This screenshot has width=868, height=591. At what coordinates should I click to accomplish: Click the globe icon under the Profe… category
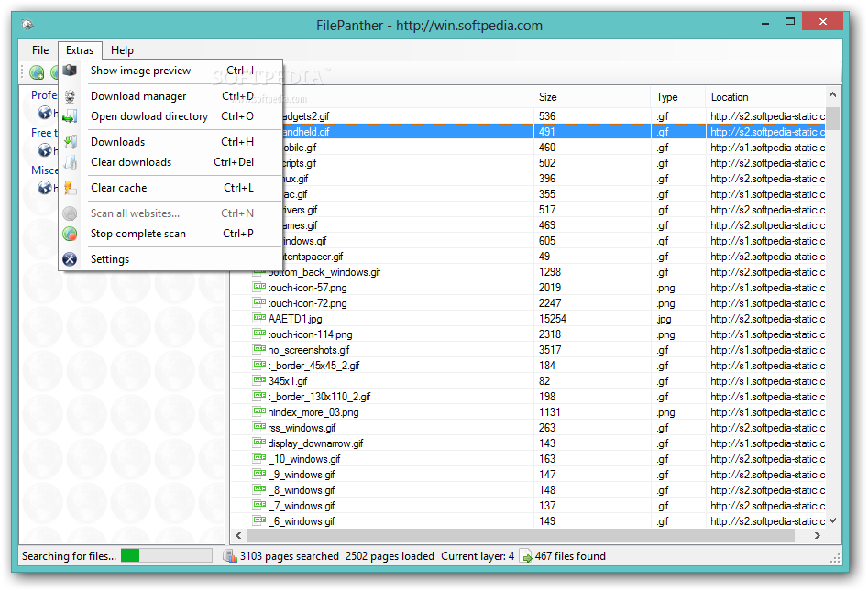(x=45, y=113)
